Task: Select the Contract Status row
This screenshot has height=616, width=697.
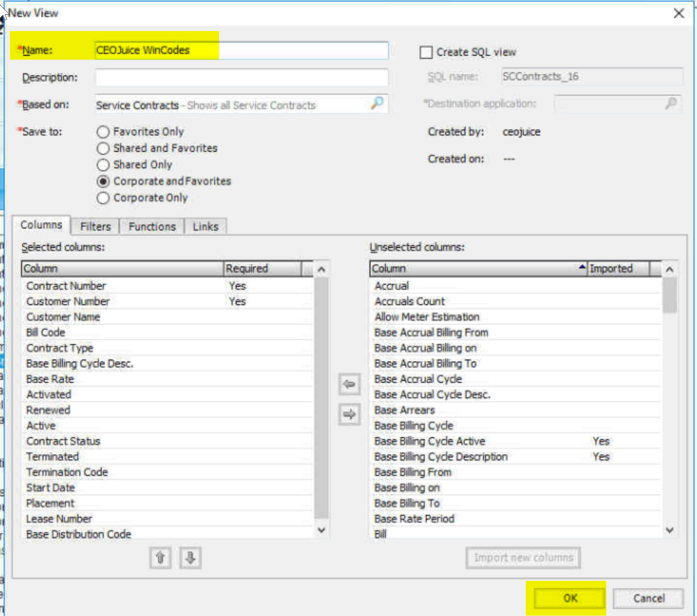Action: pyautogui.click(x=167, y=441)
